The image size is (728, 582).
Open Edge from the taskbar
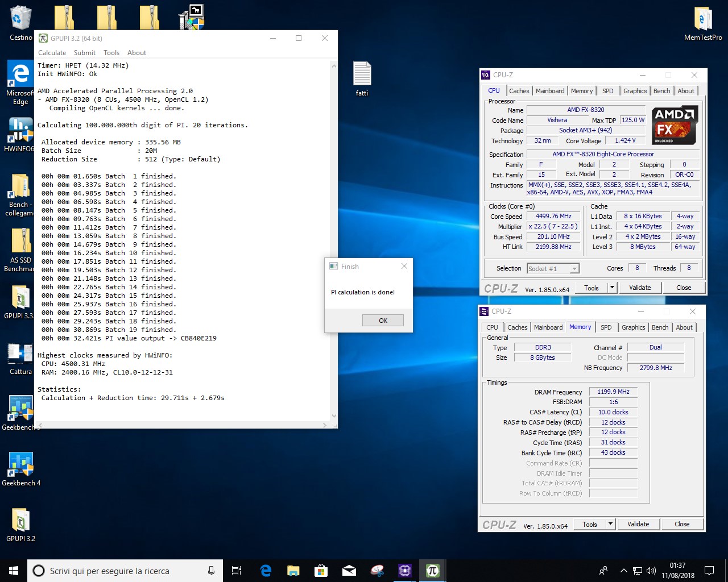266,571
